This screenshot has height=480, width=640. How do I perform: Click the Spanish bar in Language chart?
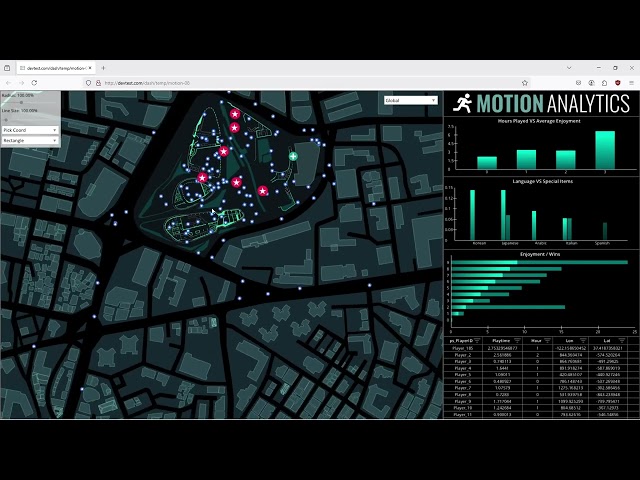[605, 231]
